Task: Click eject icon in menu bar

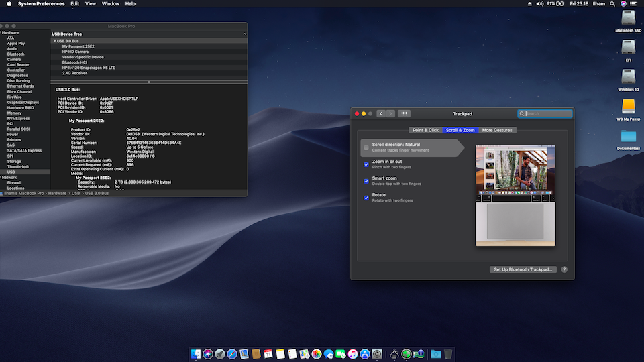Action: point(529,4)
